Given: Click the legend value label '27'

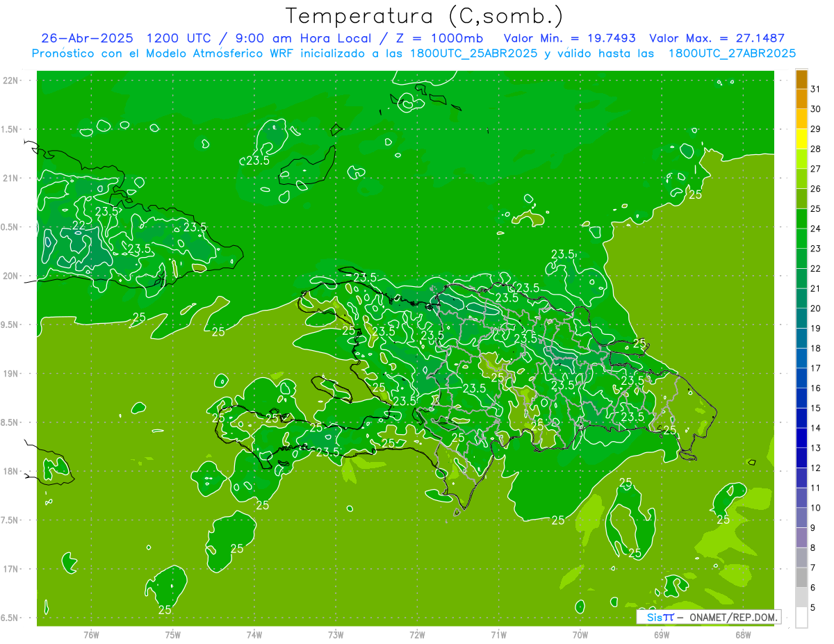Looking at the screenshot, I should [x=815, y=169].
